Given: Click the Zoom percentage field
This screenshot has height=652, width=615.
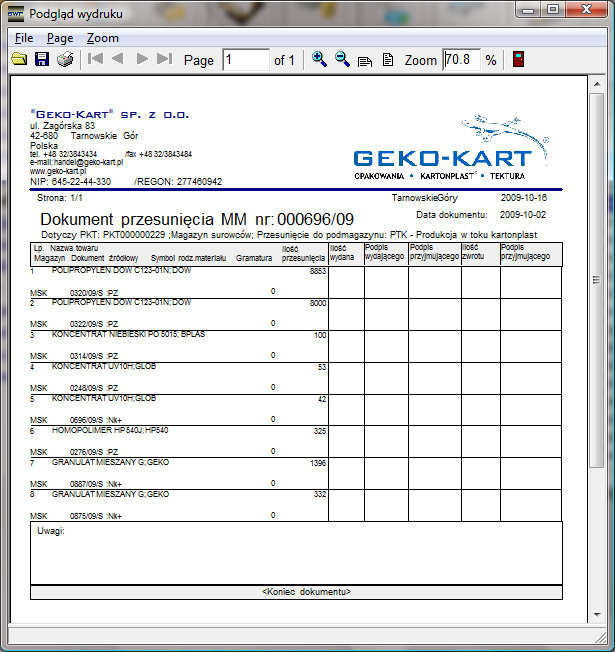Looking at the screenshot, I should (460, 60).
